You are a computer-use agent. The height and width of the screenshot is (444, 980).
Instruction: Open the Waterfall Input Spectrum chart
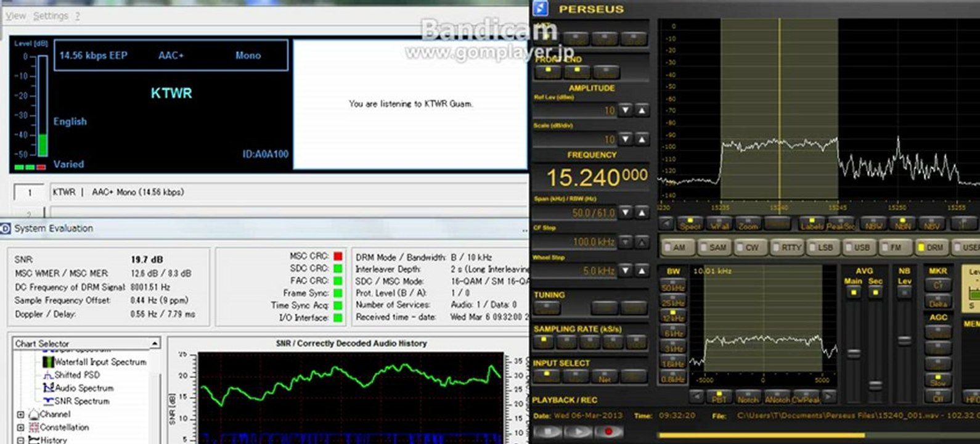(94, 362)
